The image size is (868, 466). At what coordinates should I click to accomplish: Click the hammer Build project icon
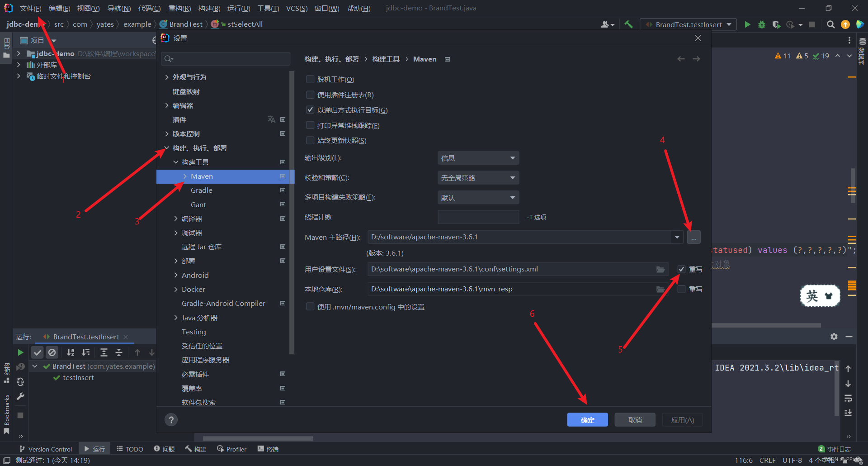[628, 24]
